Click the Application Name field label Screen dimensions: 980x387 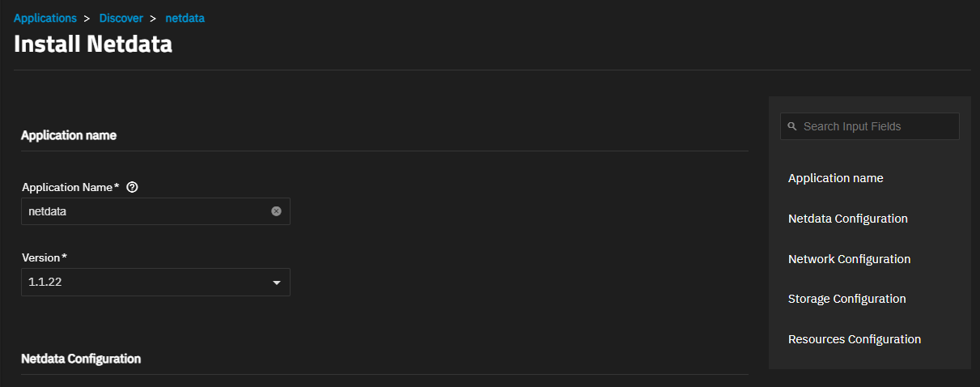click(70, 187)
